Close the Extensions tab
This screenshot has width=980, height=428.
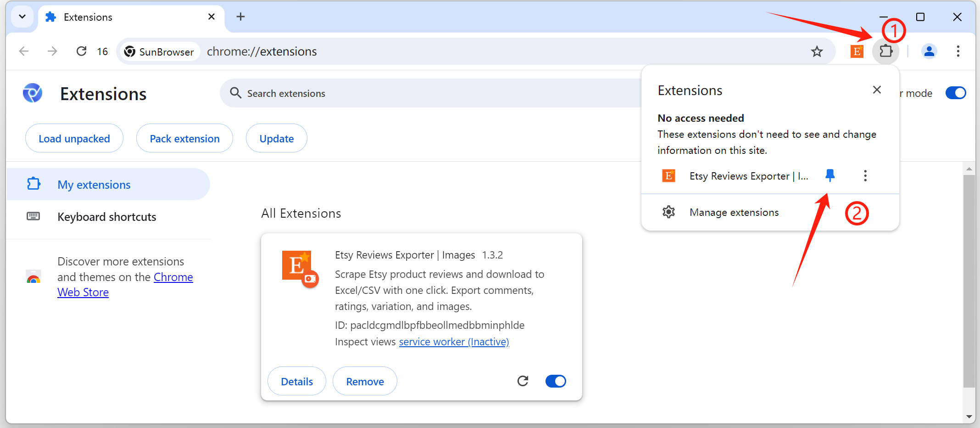coord(212,17)
